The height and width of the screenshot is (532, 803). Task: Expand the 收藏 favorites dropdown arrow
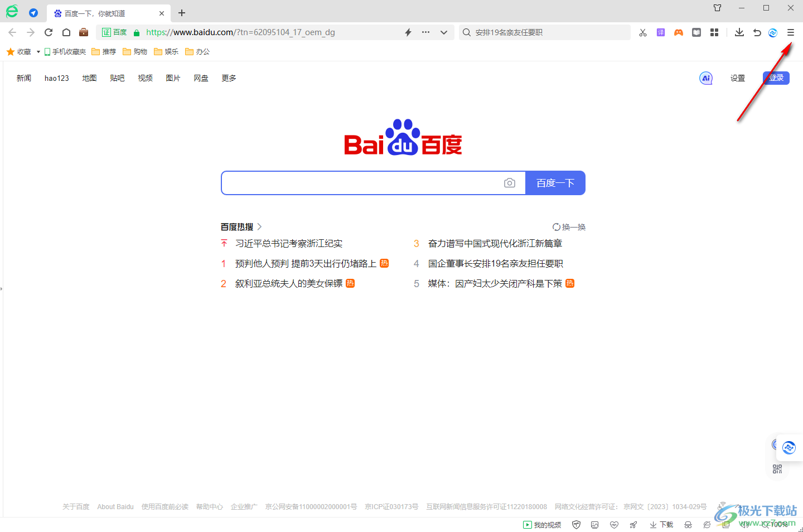tap(38, 52)
